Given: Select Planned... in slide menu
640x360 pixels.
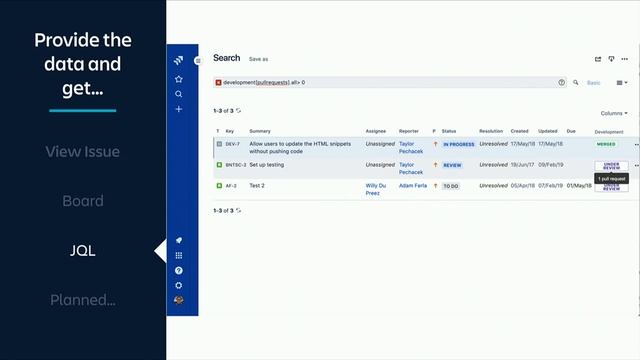Looking at the screenshot, I should pyautogui.click(x=82, y=300).
